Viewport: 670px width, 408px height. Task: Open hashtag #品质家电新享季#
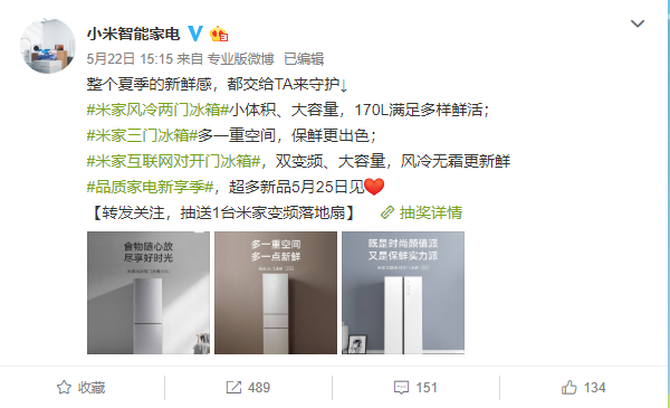[150, 187]
